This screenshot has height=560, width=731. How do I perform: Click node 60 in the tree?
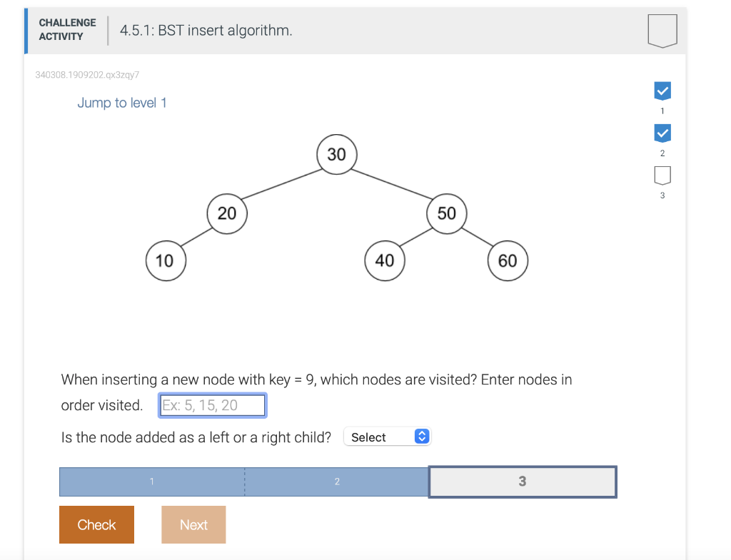coord(508,260)
